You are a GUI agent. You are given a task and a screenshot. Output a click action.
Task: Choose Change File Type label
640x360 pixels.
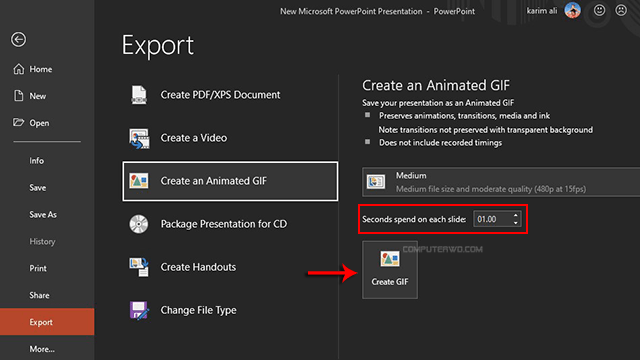[x=198, y=310]
